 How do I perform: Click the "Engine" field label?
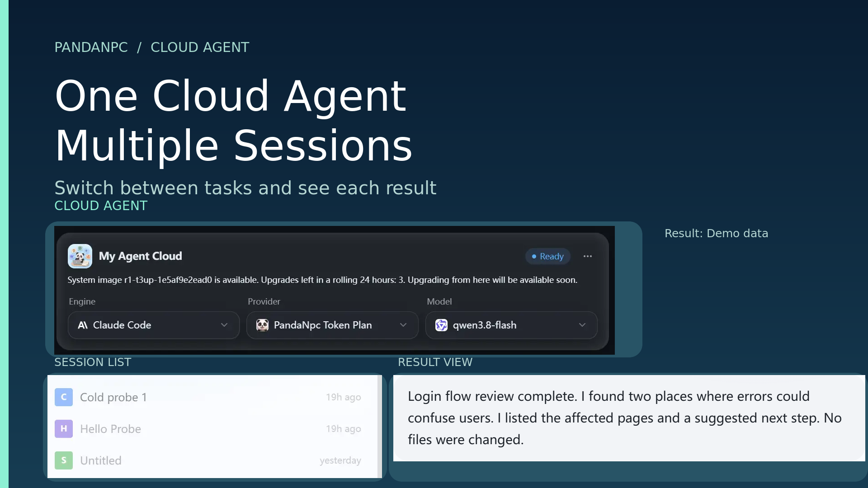click(82, 301)
